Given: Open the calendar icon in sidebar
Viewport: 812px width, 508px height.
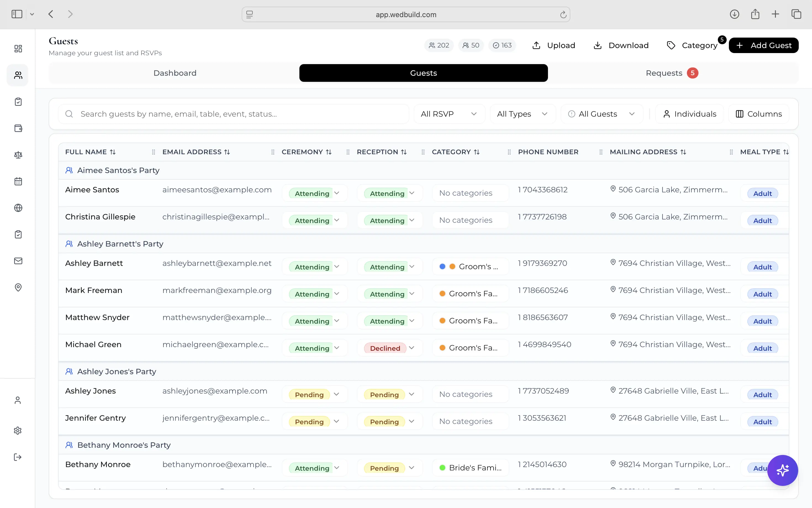Looking at the screenshot, I should (x=18, y=181).
